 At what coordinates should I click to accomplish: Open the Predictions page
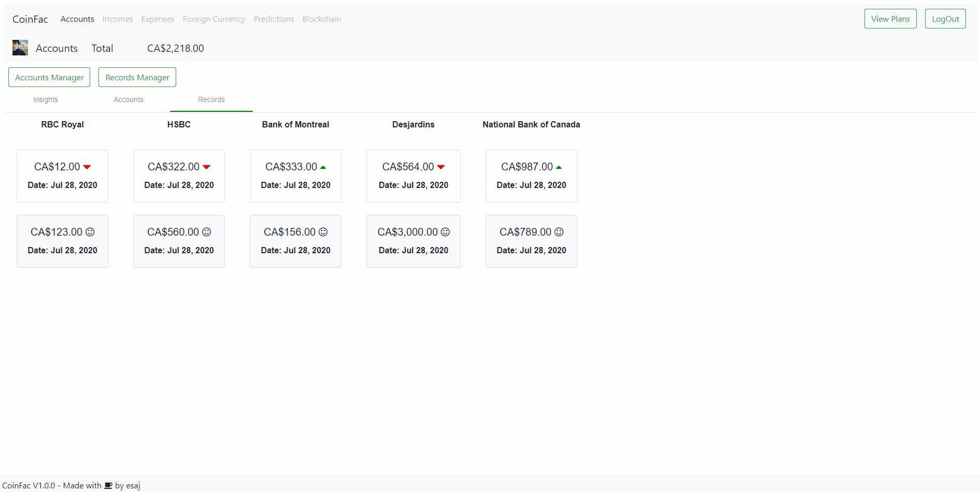coord(274,19)
